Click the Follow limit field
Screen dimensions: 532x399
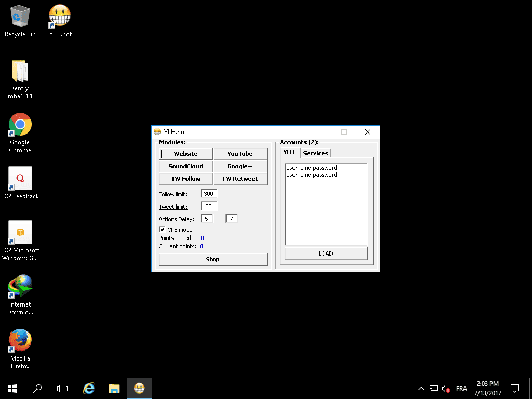(x=209, y=194)
